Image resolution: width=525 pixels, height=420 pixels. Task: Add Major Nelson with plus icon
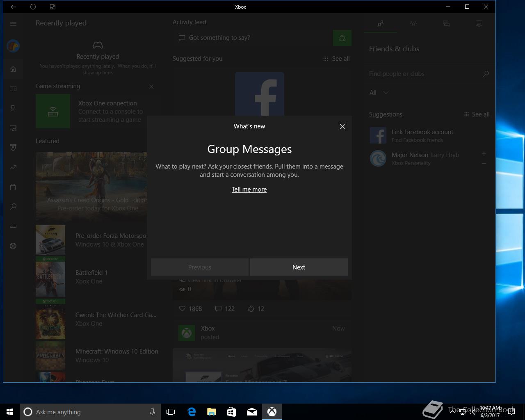point(484,154)
